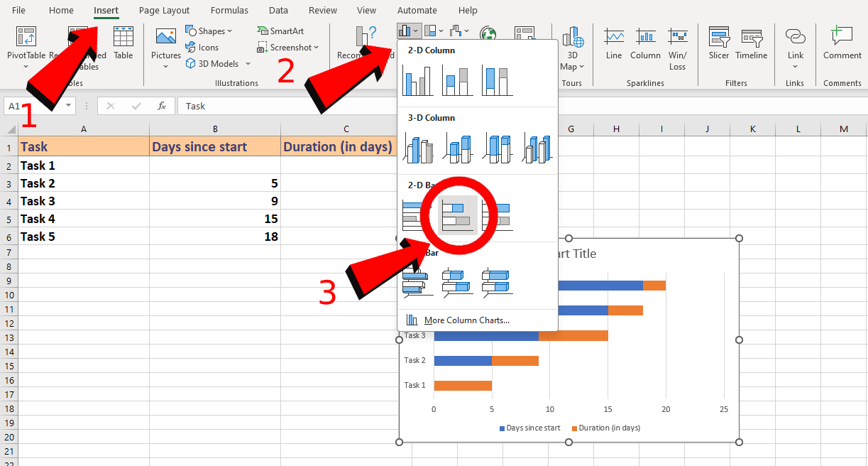Switch to the Data ribbon tab
Screen dimensions: 868x466
(x=278, y=10)
